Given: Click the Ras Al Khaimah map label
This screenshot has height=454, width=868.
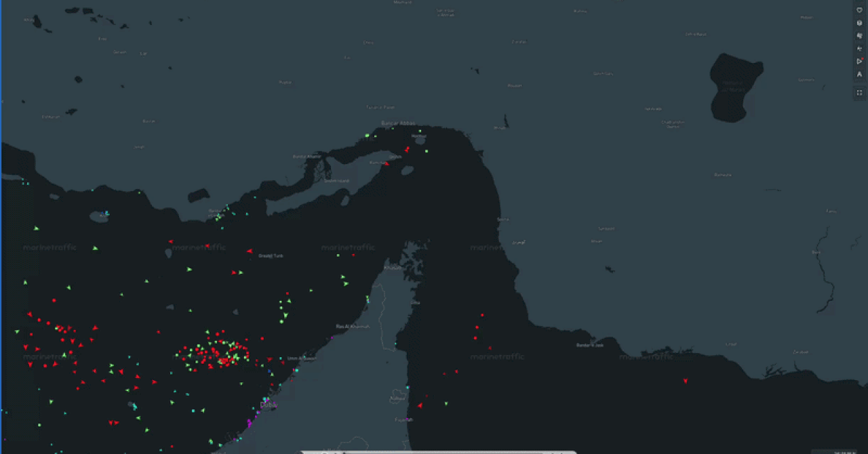Looking at the screenshot, I should 353,327.
